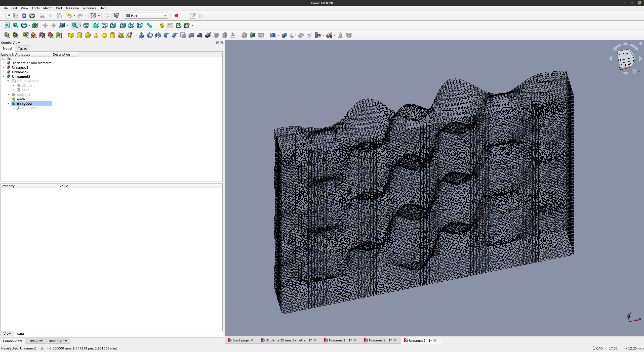644x352 pixels.
Task: Open the Windows menu
Action: (89, 8)
